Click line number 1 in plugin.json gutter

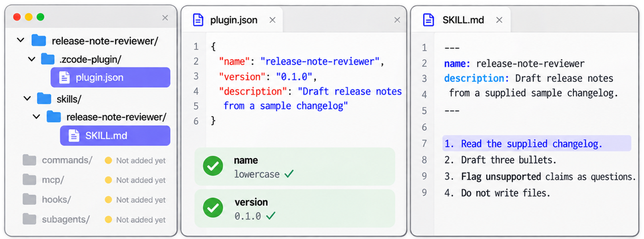196,47
